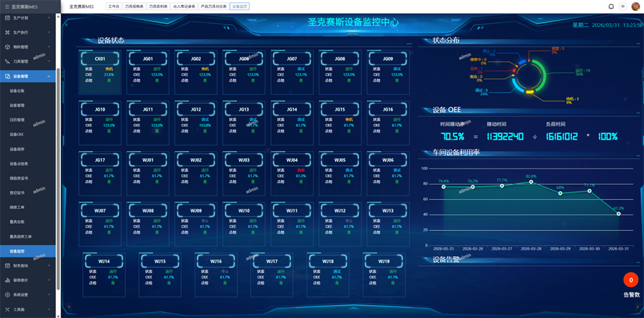Click the hamburger menu icon beside 圣克赛斯MES
This screenshot has height=318, width=644.
(6, 6)
